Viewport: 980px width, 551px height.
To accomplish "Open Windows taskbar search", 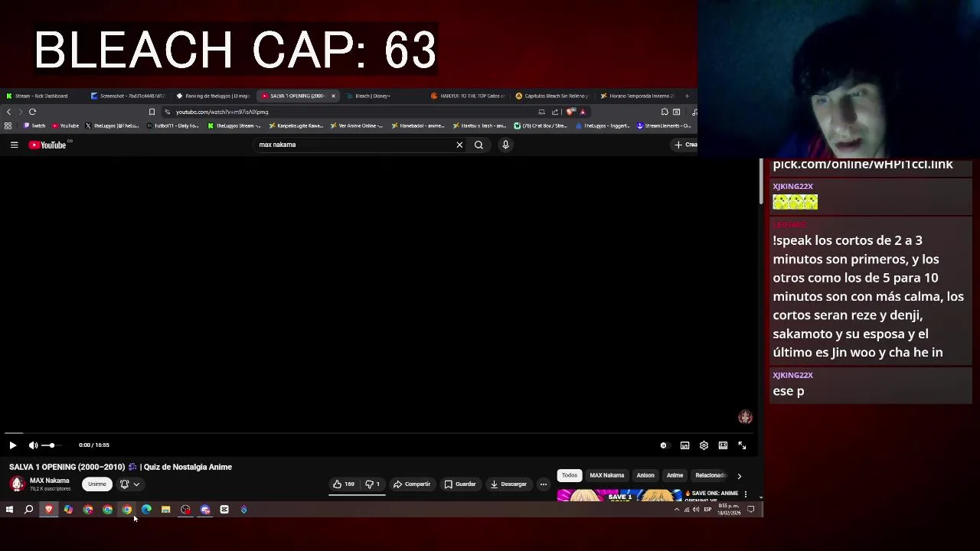I will pyautogui.click(x=28, y=510).
